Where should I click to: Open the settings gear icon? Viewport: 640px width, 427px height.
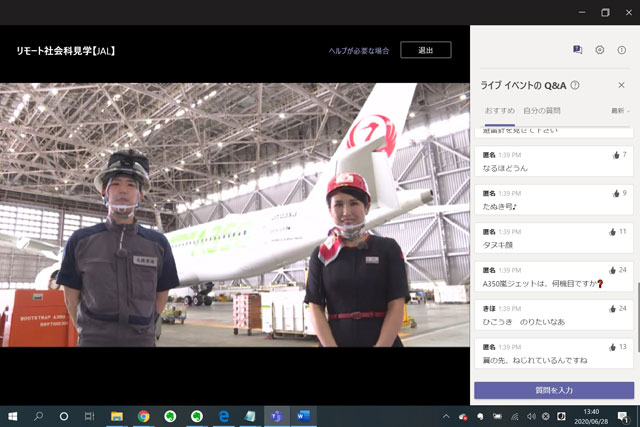click(x=600, y=49)
